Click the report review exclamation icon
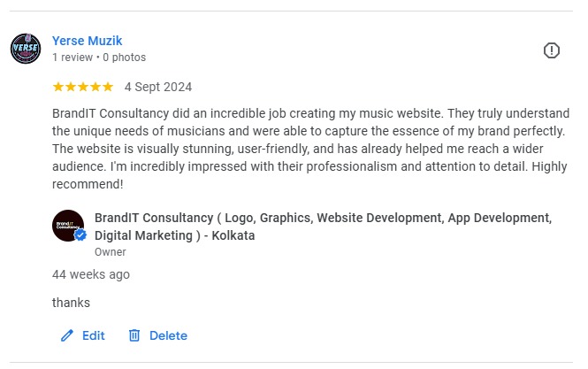The image size is (588, 369). 552,50
